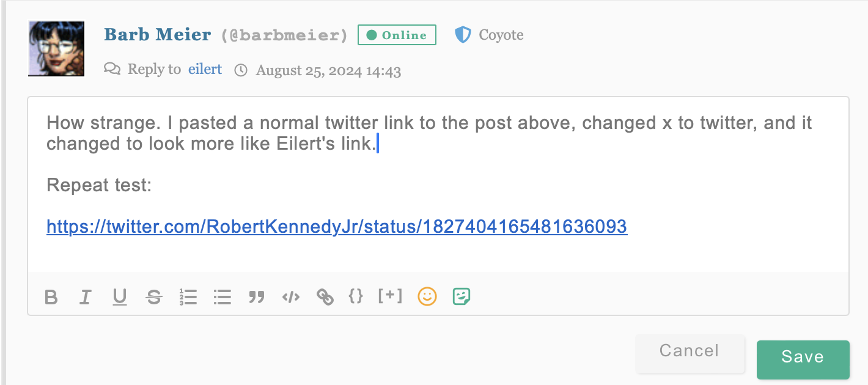This screenshot has height=385, width=868.
Task: Insert a blockquote
Action: tap(257, 298)
